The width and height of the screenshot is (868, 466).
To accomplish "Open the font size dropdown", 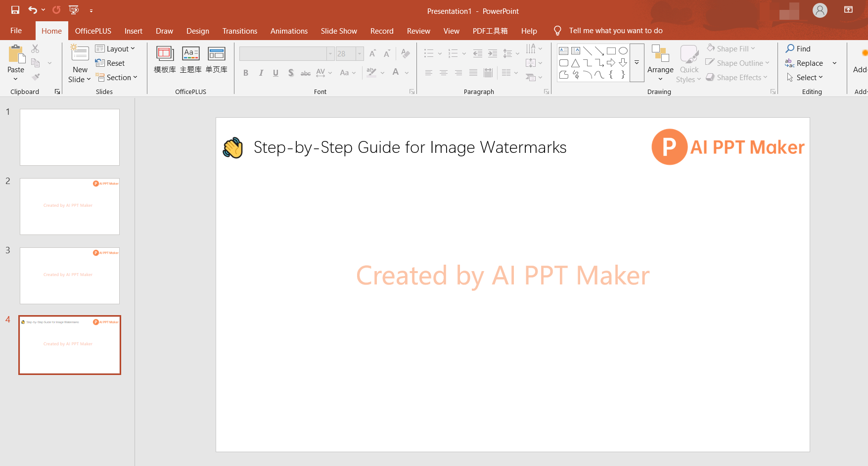I will coord(360,53).
